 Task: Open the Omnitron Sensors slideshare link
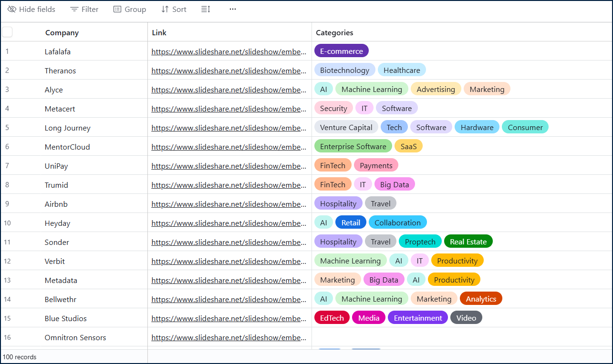pyautogui.click(x=229, y=337)
